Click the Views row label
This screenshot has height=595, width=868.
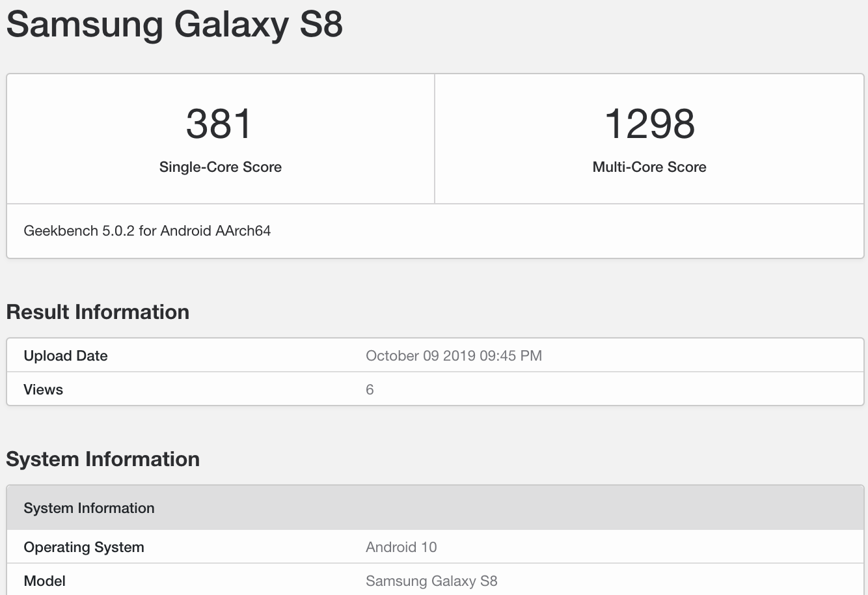point(43,389)
